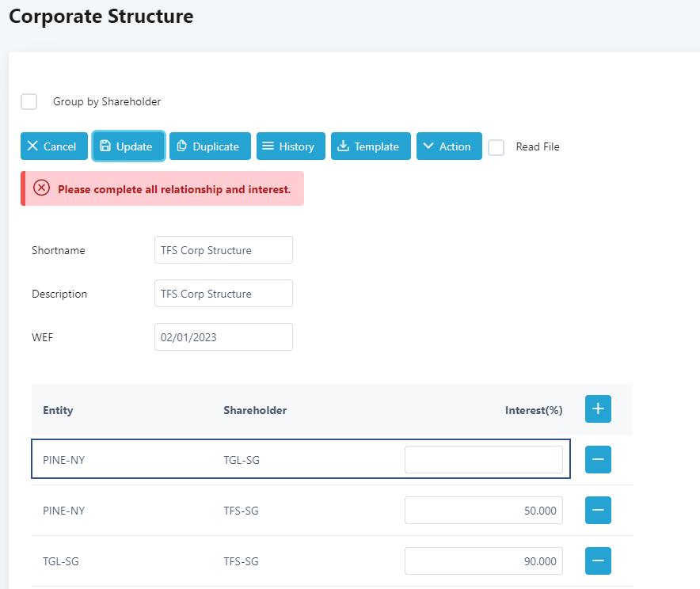Edit the 90.000 interest value

point(483,561)
